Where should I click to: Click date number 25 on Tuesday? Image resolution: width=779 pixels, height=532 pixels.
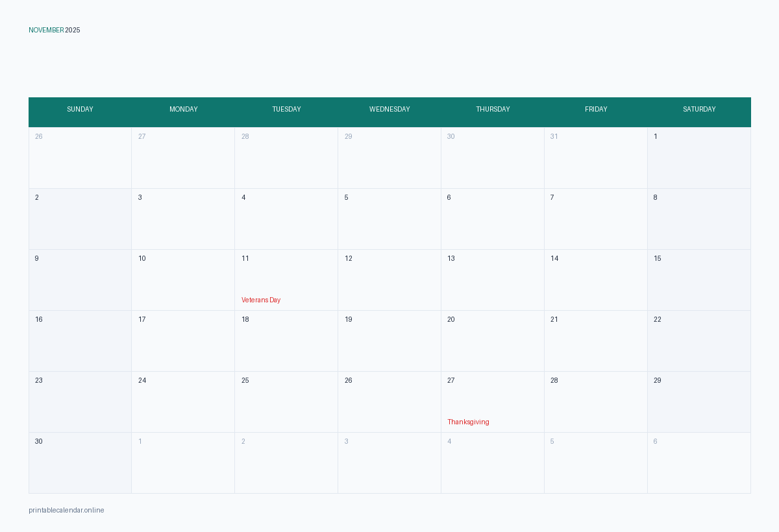click(245, 381)
